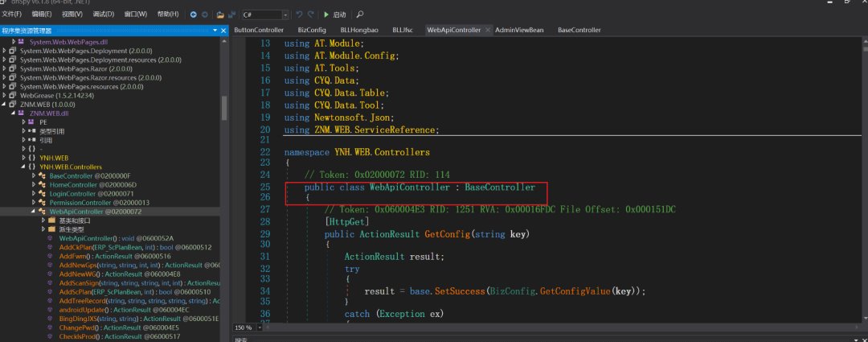The image size is (868, 342).
Task: Select the BingDingJXS method
Action: pos(139,319)
